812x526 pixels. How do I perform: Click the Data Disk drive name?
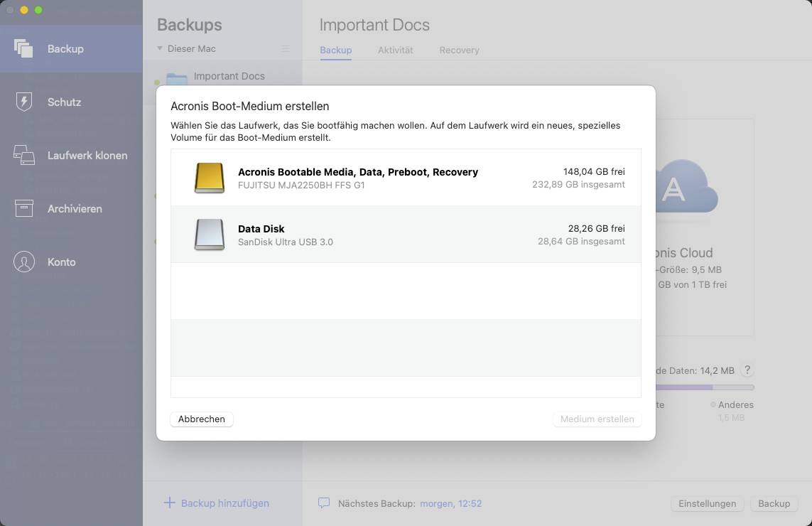(x=261, y=229)
